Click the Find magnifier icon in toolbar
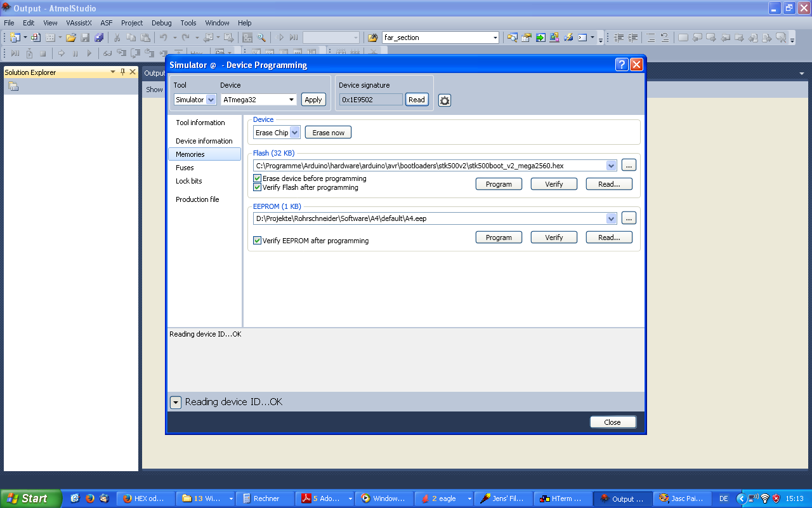The height and width of the screenshot is (508, 812). coord(261,37)
